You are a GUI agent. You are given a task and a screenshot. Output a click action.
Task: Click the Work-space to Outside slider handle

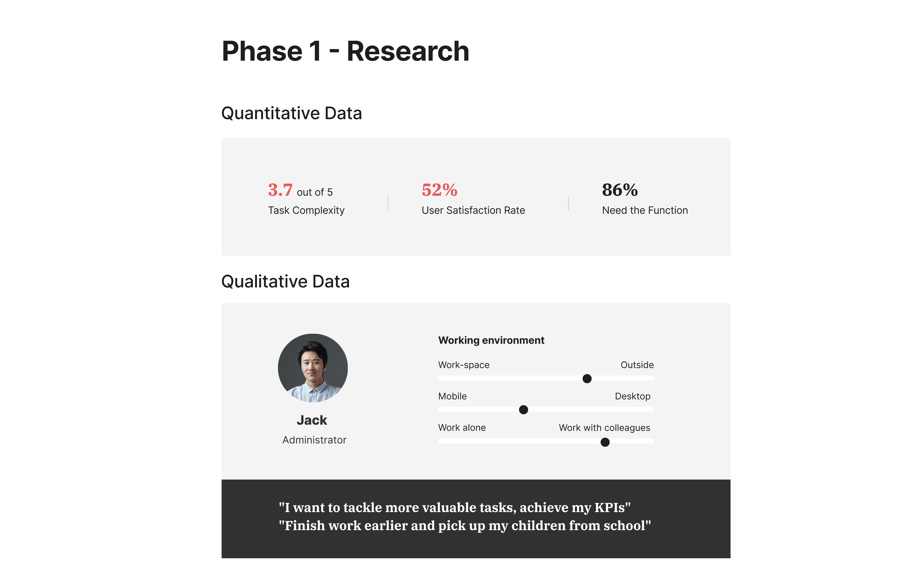click(587, 378)
